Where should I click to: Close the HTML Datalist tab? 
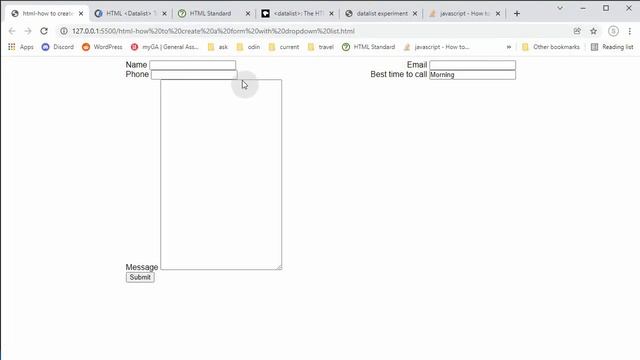(164, 13)
